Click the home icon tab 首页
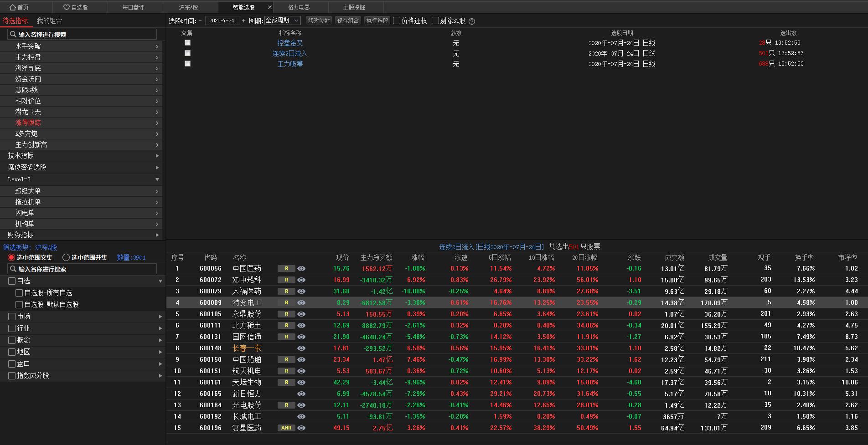Screen dimensions: 868x445 pyautogui.click(x=19, y=7)
